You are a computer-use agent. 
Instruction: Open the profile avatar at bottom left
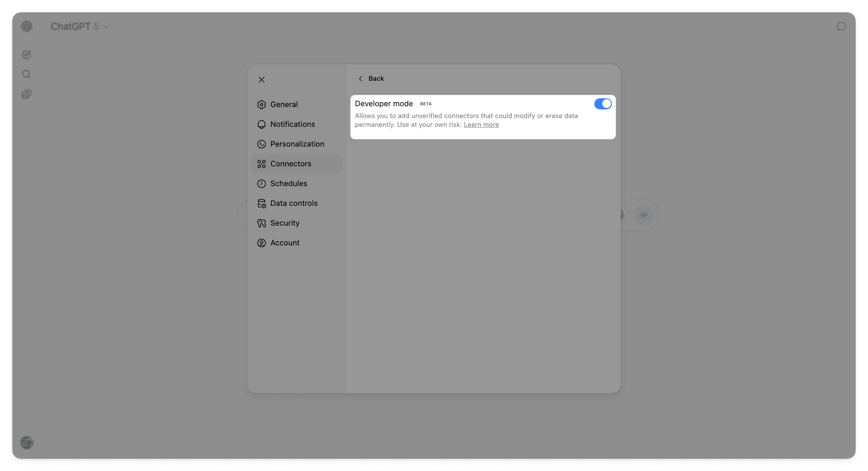tap(26, 442)
